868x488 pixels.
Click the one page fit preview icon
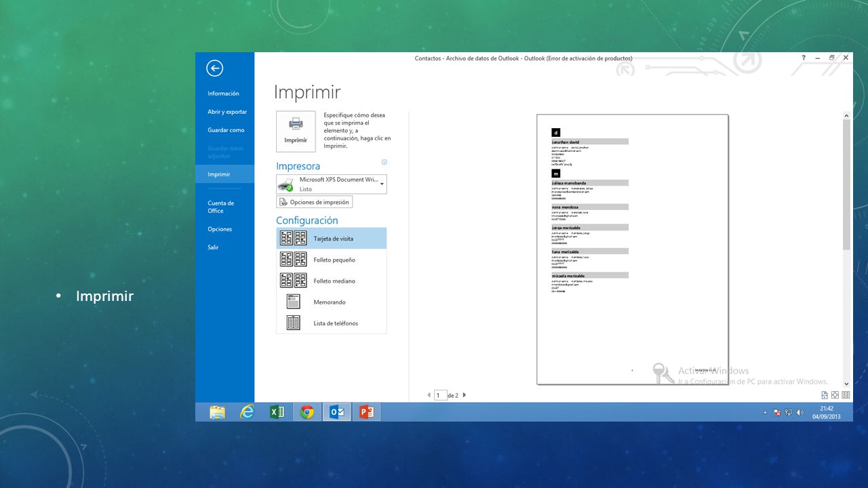pyautogui.click(x=835, y=395)
